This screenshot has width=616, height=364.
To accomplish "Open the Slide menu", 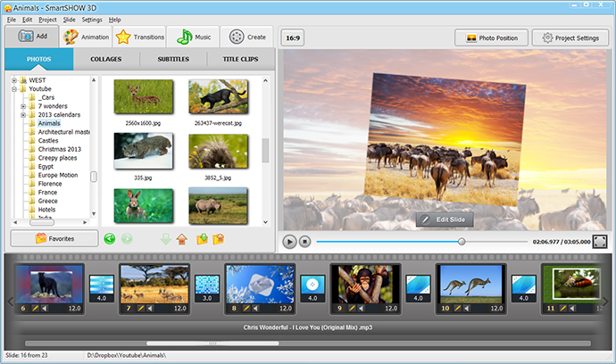I will 69,19.
